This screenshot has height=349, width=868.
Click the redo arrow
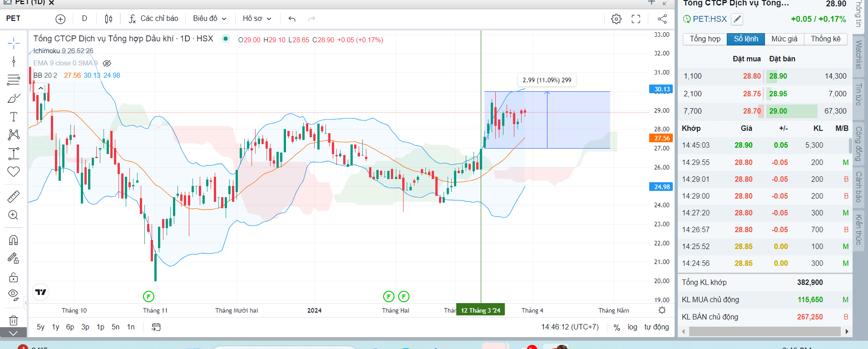click(x=311, y=19)
